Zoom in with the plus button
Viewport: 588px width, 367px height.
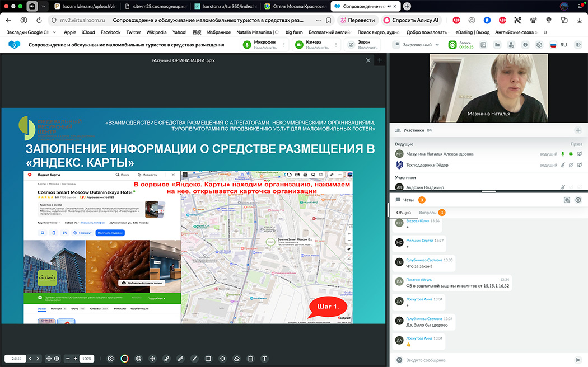[76, 359]
